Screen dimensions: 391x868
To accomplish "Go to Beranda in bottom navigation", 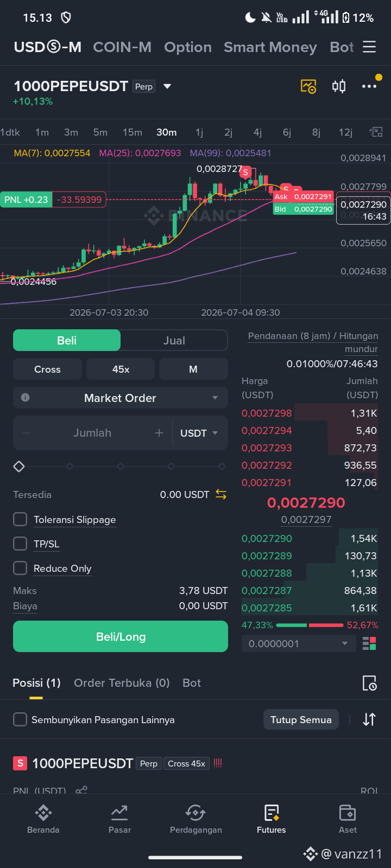I will point(43,819).
